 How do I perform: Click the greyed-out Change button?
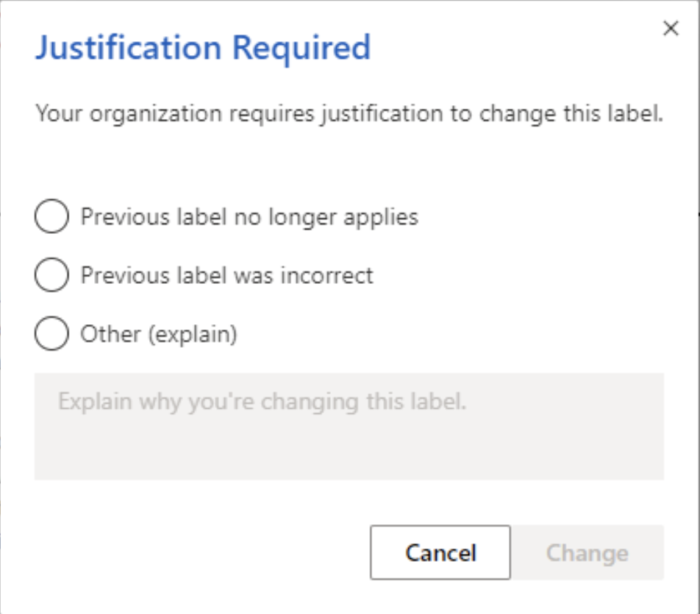pyautogui.click(x=587, y=552)
